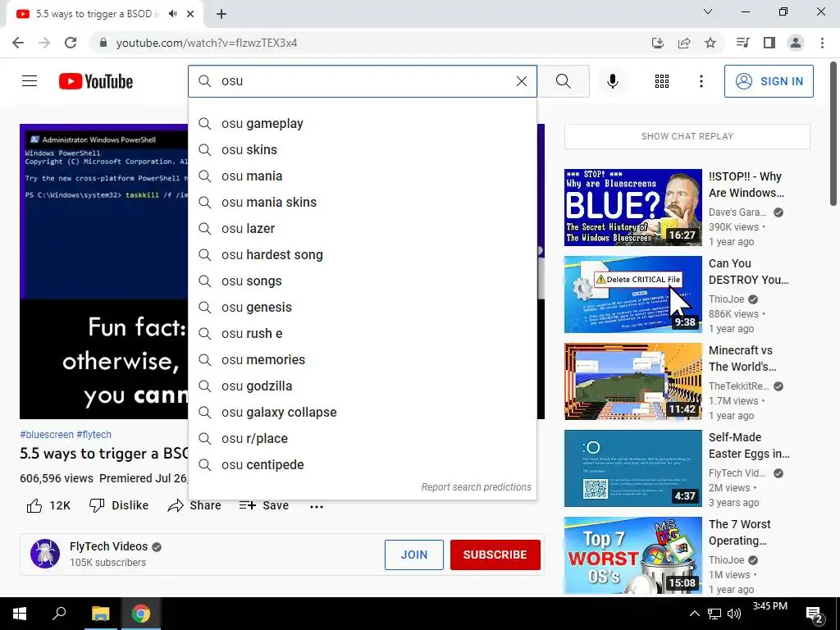Open the #bluescreen hashtag link
The width and height of the screenshot is (840, 630).
point(47,435)
